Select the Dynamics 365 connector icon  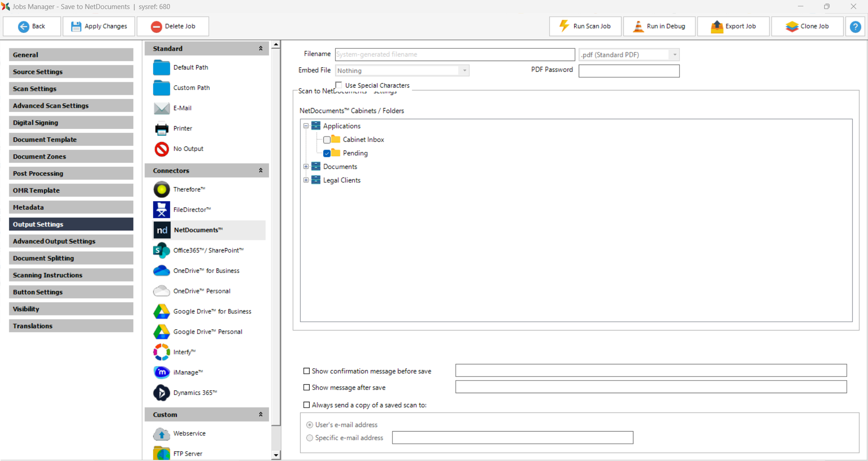pos(161,393)
